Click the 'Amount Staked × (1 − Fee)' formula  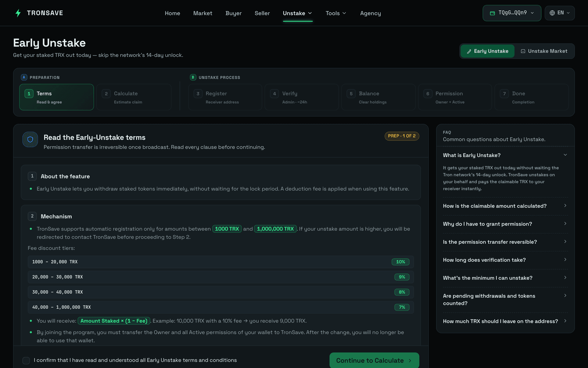(114, 321)
